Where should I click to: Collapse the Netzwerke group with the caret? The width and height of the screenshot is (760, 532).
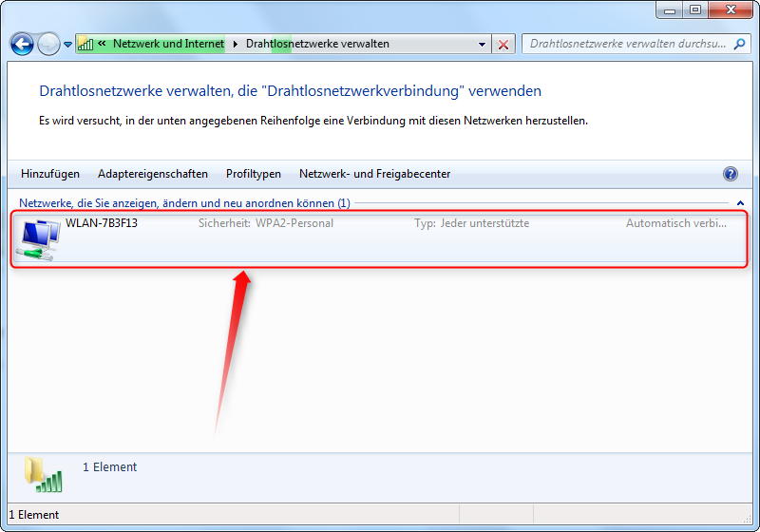(x=740, y=203)
